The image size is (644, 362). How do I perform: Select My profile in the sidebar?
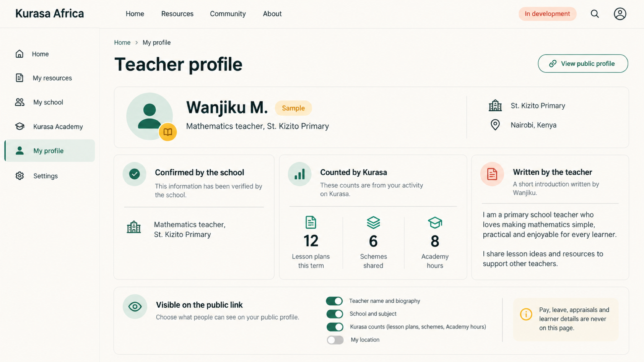tap(50, 150)
